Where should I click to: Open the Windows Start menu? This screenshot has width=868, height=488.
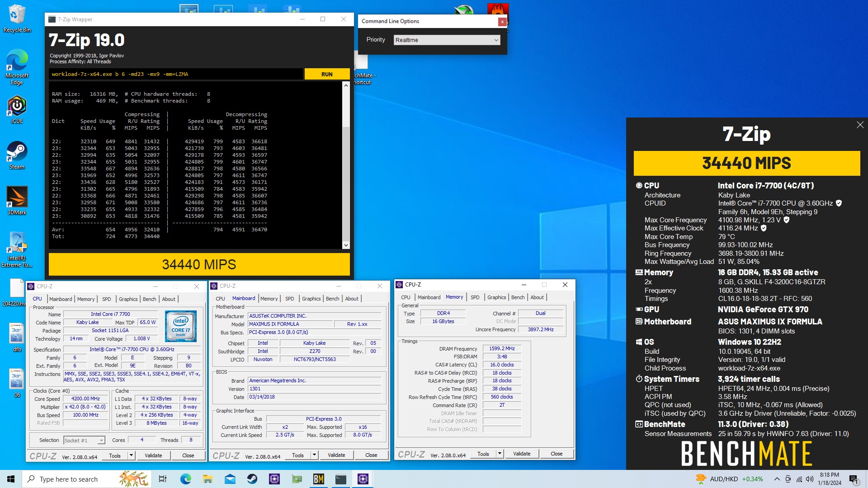11,479
